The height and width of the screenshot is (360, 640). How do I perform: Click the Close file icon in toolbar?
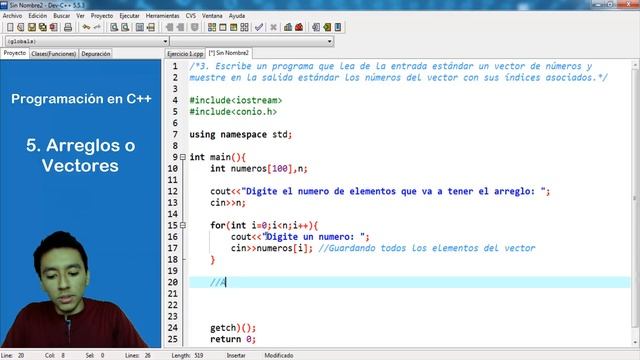point(53,27)
